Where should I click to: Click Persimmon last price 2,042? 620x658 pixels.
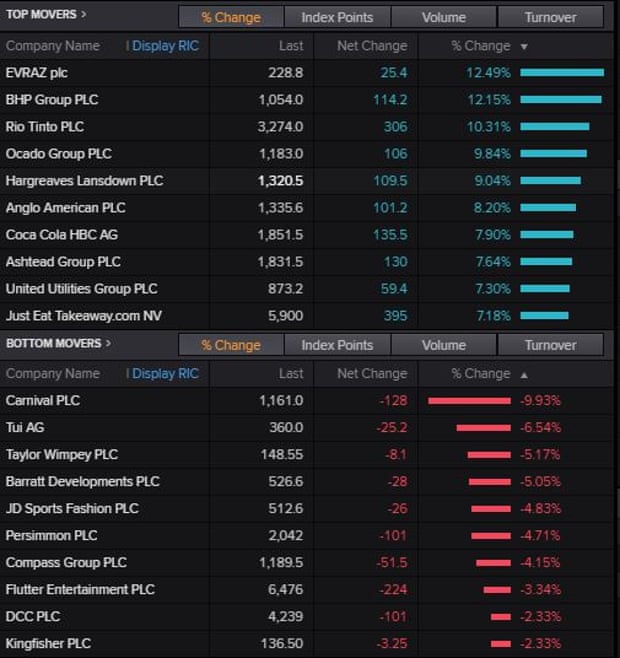(285, 535)
